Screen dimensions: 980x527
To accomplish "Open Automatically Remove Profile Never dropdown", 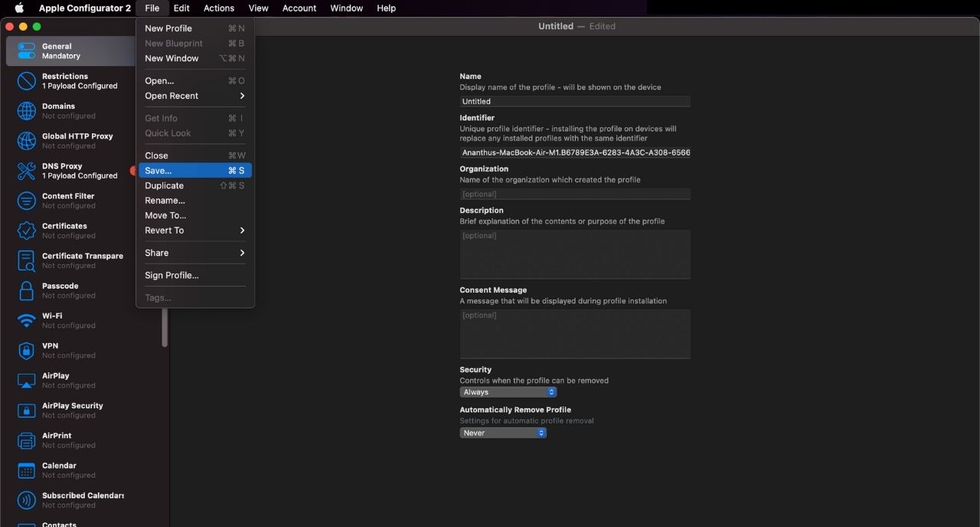I will click(x=503, y=433).
